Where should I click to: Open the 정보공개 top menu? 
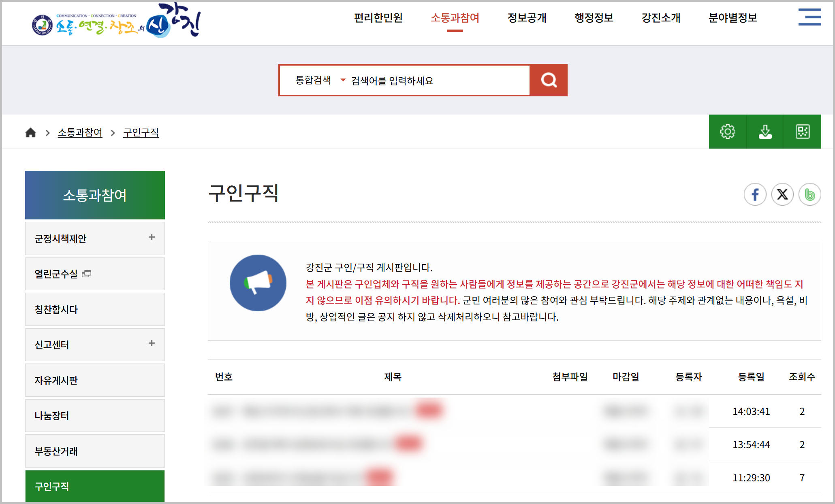click(x=527, y=18)
